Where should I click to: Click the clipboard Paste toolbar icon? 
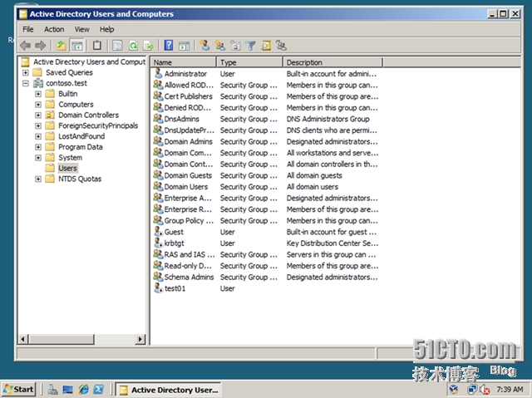click(97, 46)
